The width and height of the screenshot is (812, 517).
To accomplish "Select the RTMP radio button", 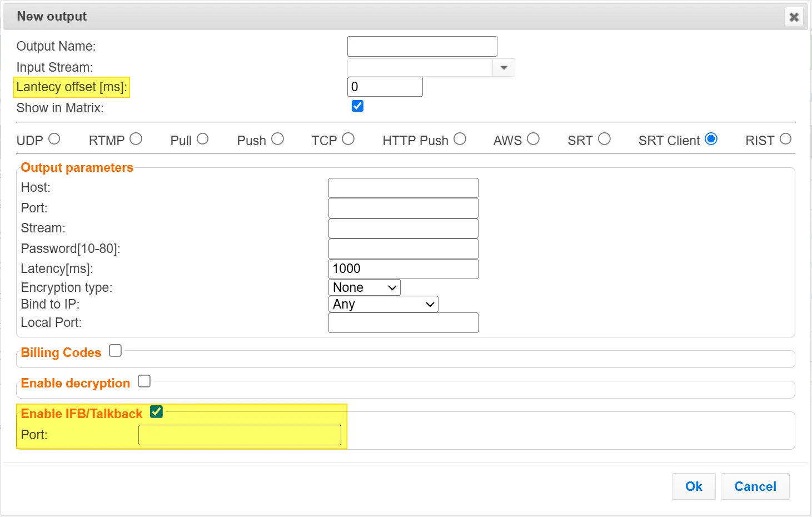I will 136,139.
